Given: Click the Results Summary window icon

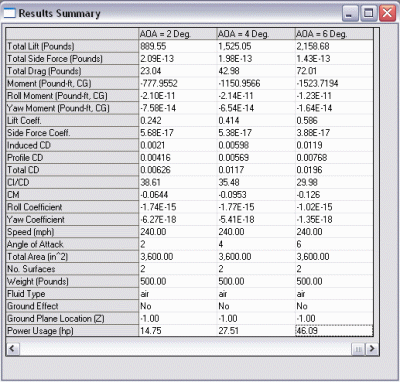Looking at the screenshot, I should 9,13.
